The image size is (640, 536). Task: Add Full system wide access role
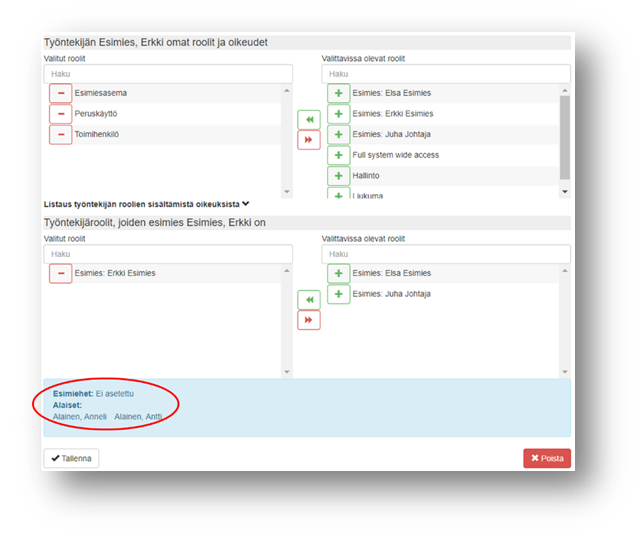[339, 155]
